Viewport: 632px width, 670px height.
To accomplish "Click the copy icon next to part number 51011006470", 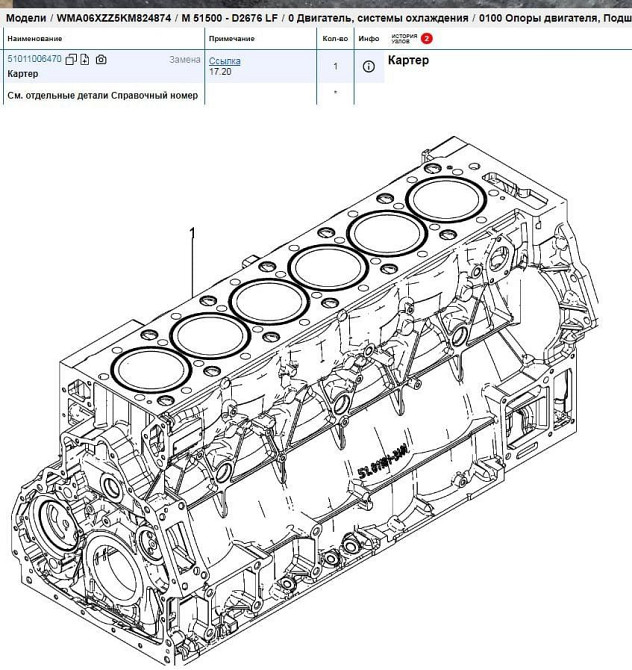I will coord(71,60).
